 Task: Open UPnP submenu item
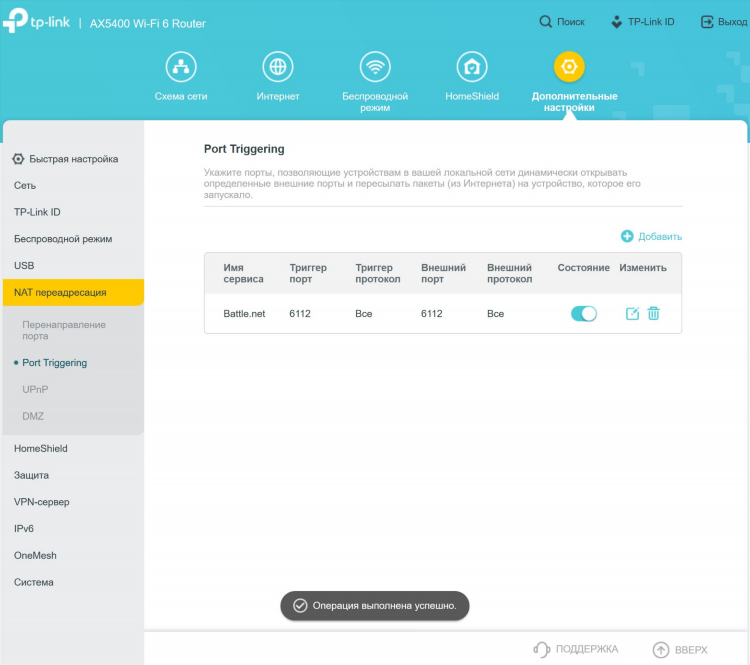pos(35,389)
